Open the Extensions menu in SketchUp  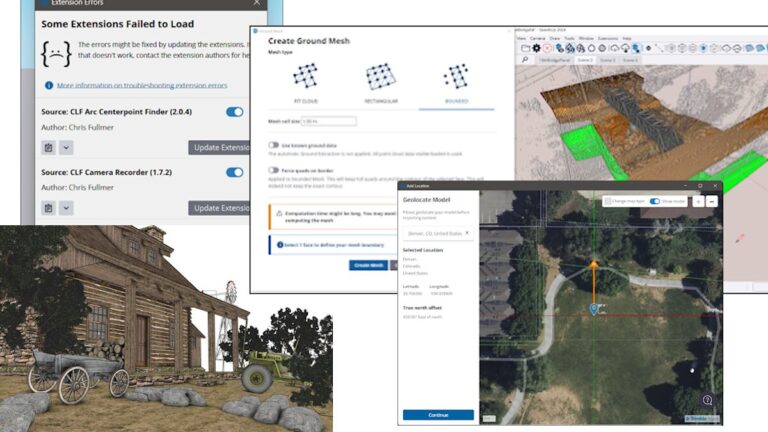tap(607, 38)
